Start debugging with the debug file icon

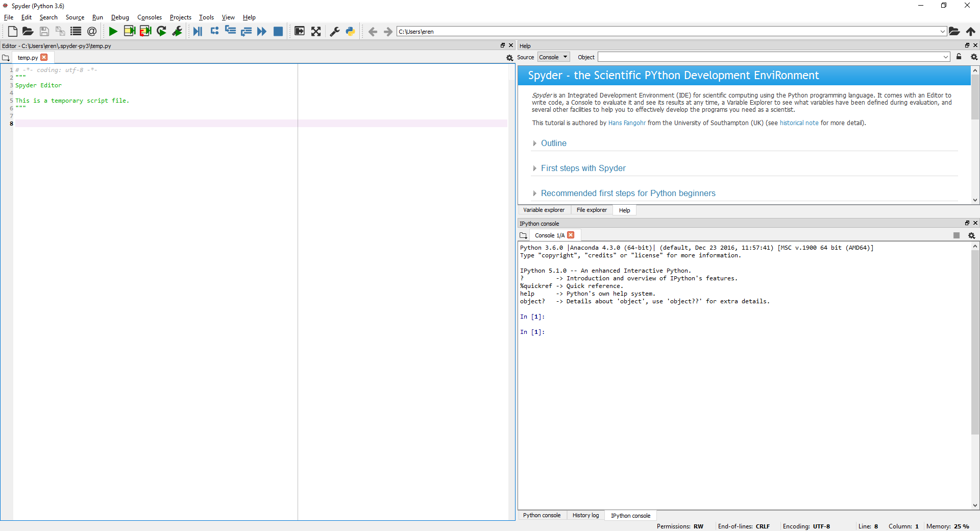coord(198,31)
